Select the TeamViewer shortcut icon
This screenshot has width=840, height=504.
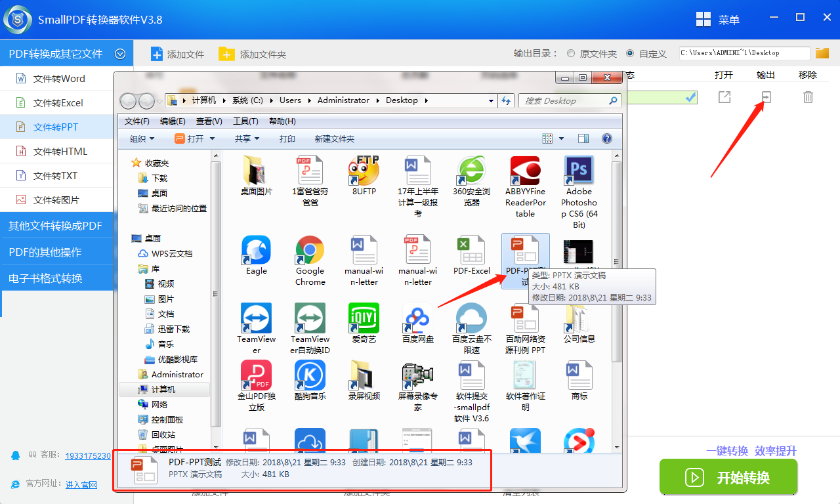257,318
